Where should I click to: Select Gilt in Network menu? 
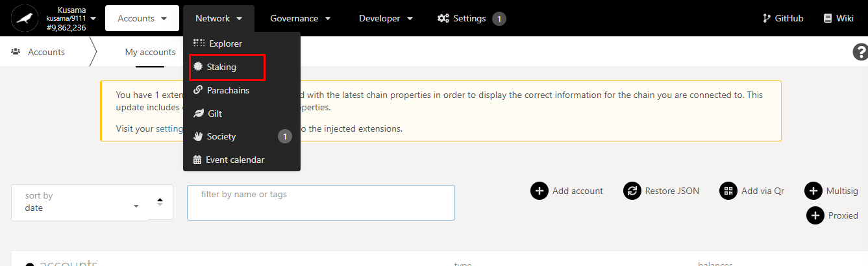click(x=242, y=114)
